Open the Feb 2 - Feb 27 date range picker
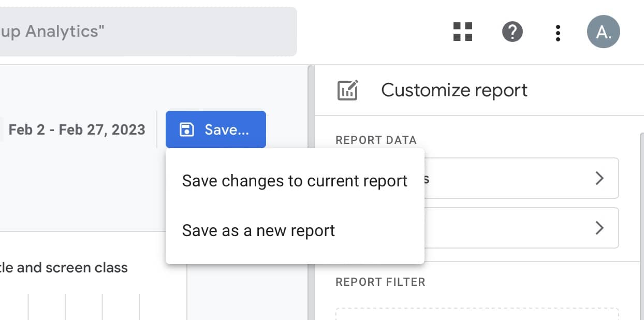The width and height of the screenshot is (644, 320). 76,129
